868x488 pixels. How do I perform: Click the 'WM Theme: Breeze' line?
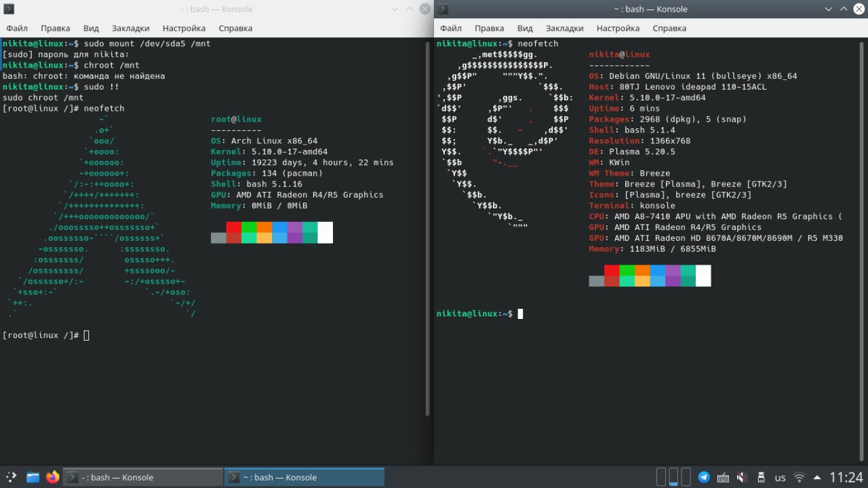(629, 174)
